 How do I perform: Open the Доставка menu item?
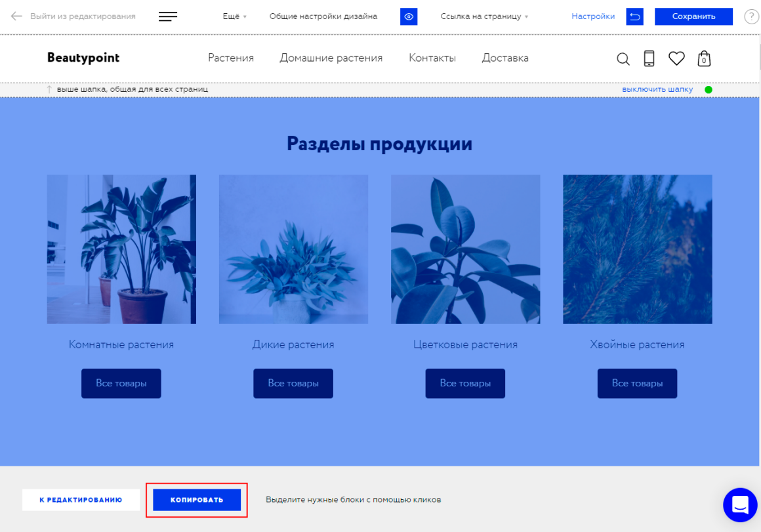tap(505, 58)
